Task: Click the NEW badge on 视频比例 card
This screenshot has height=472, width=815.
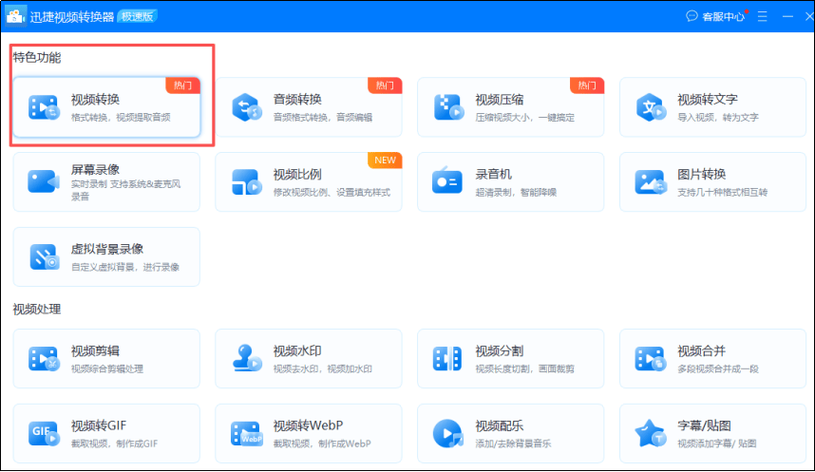Action: point(385,160)
